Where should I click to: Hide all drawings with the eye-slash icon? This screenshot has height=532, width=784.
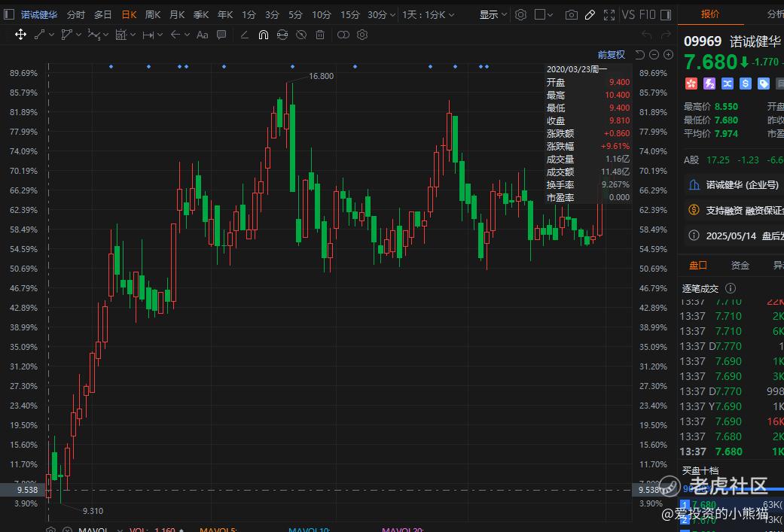(300, 35)
